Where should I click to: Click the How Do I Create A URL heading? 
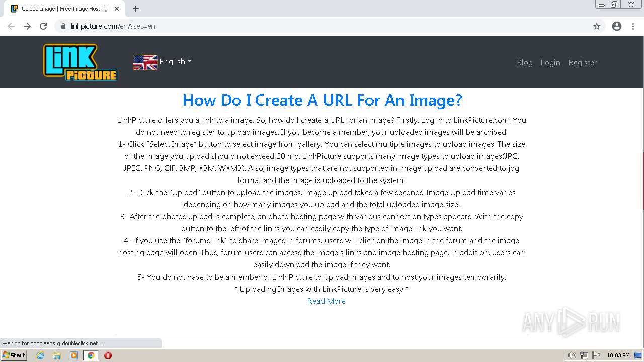pos(322,100)
